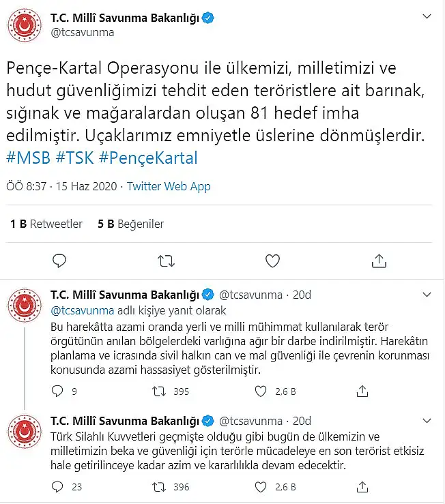Retweet the tweet showing 396 retweets

(x=159, y=487)
